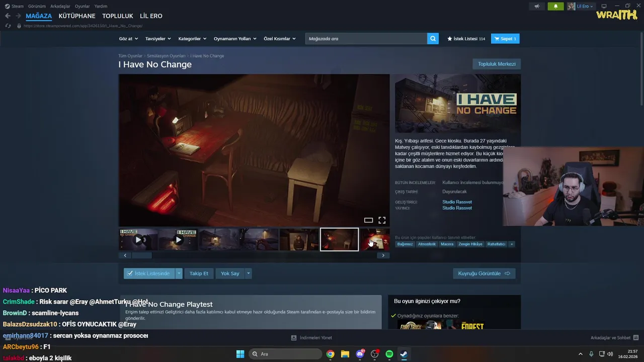Click the Studio Rassvet developer link
644x362 pixels.
click(457, 202)
